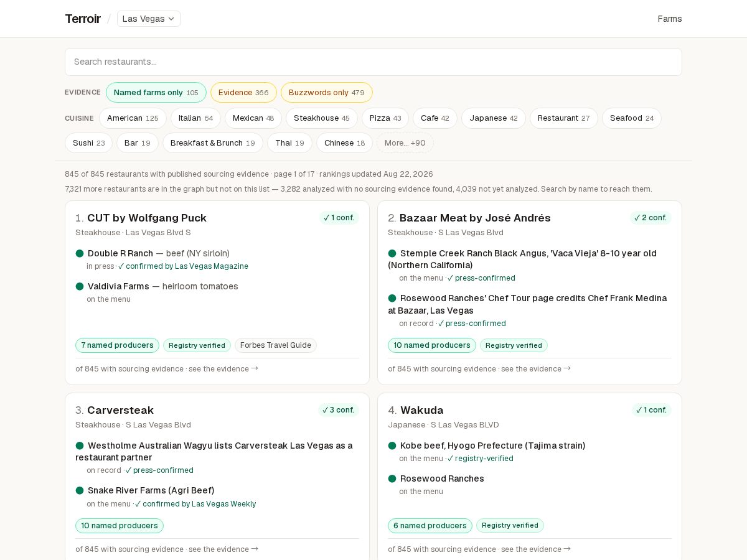
Task: Click the Forbes Travel Guide tag
Action: pyautogui.click(x=276, y=345)
